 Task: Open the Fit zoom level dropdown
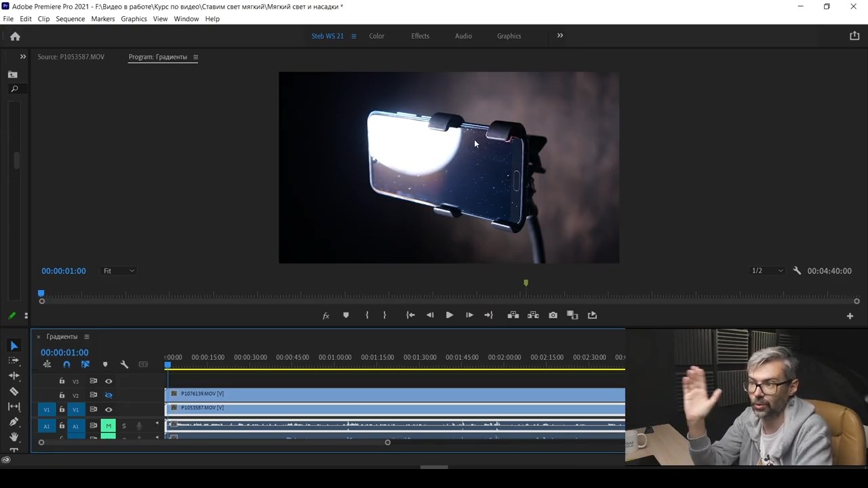coord(119,271)
